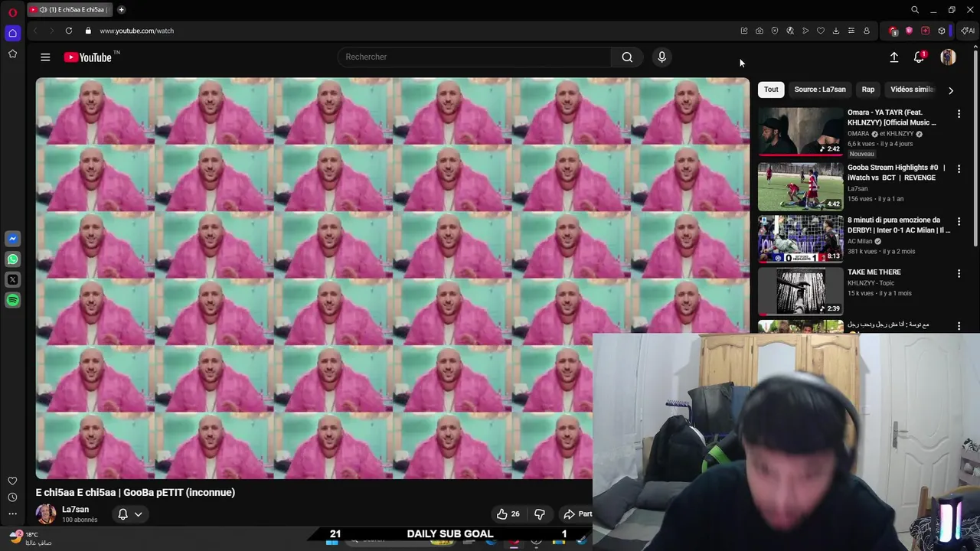Open TAKE ME THERE video title
Viewport: 980px width, 551px height.
[x=874, y=272]
